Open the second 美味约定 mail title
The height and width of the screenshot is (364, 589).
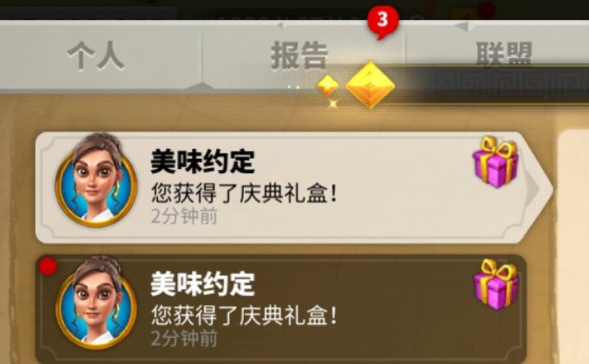coord(202,284)
